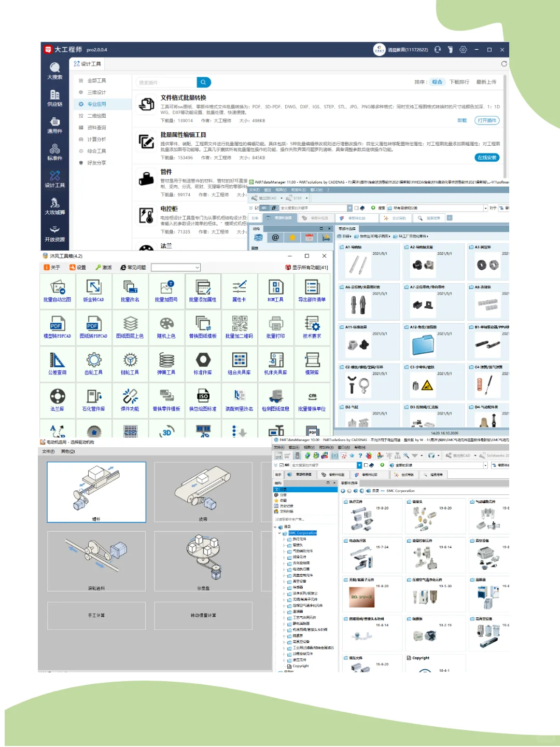Collapse SMC Corporation node in catalog tree
560x747 pixels.
point(279,533)
